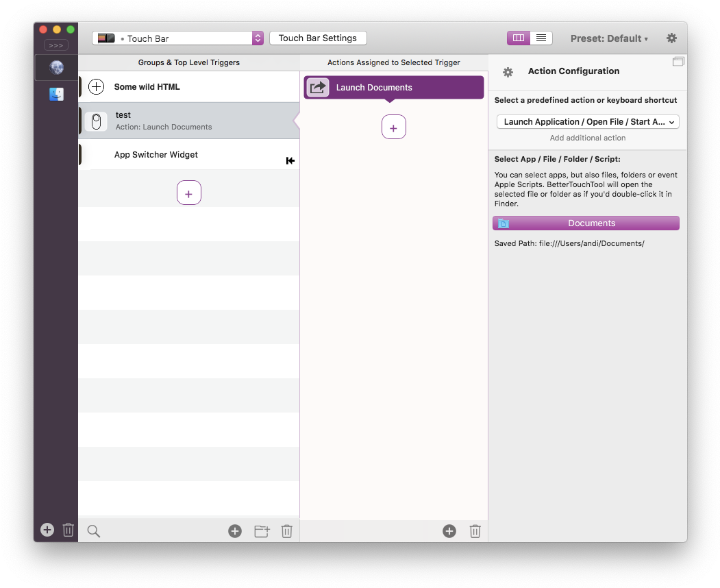Viewport: 720px width, 588px height.
Task: Select the Finder app in sidebar
Action: pos(56,94)
